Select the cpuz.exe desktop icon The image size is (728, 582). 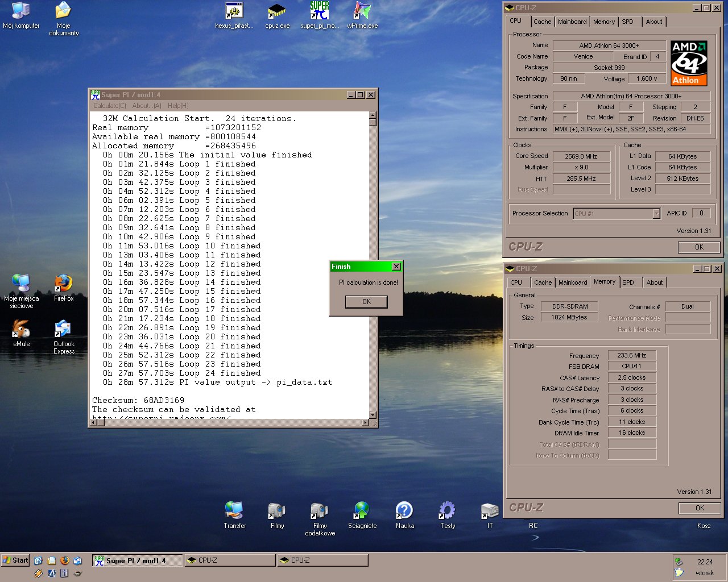click(x=277, y=15)
